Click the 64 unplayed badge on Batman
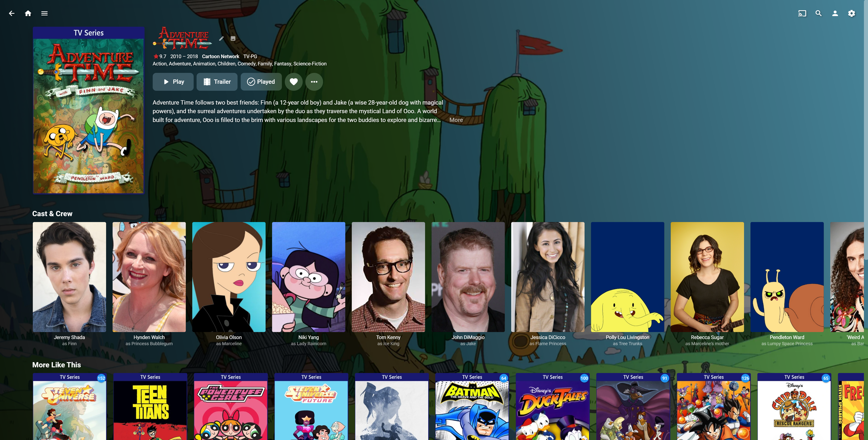The height and width of the screenshot is (440, 868). coord(504,378)
